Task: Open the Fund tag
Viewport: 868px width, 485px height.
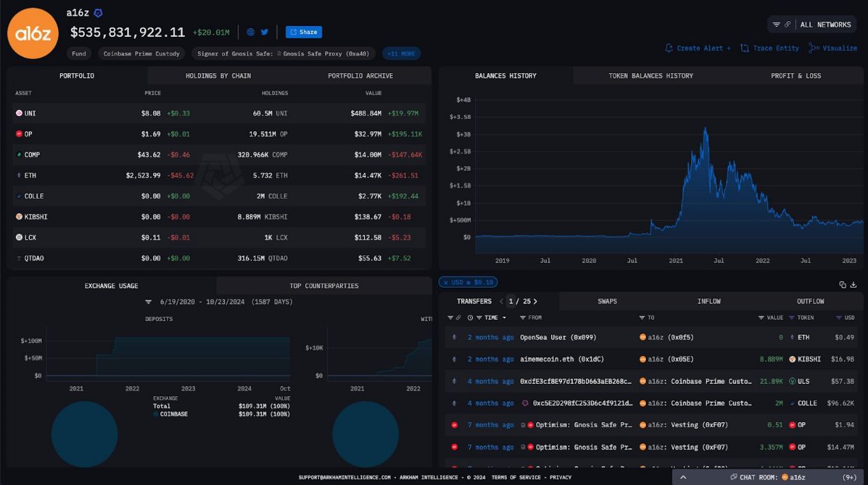Action: 79,53
